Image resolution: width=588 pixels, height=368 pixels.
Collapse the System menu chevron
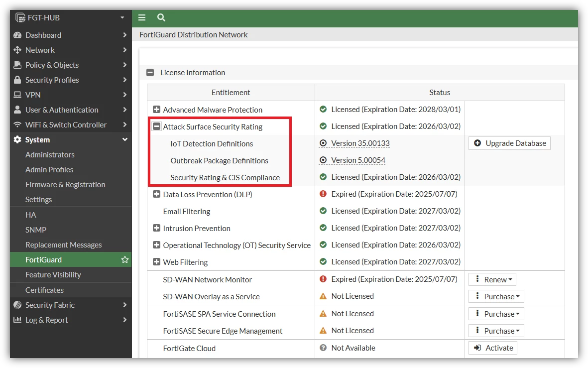click(125, 139)
